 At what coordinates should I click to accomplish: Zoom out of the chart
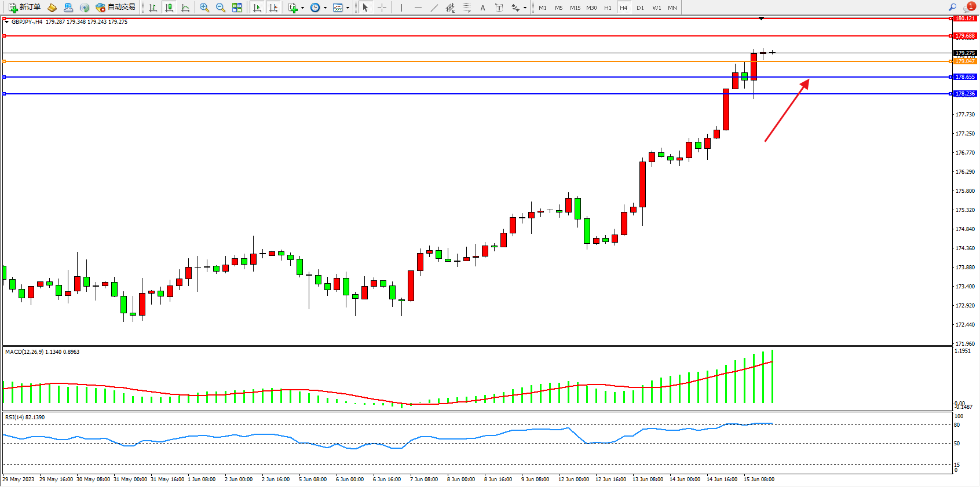[x=221, y=8]
